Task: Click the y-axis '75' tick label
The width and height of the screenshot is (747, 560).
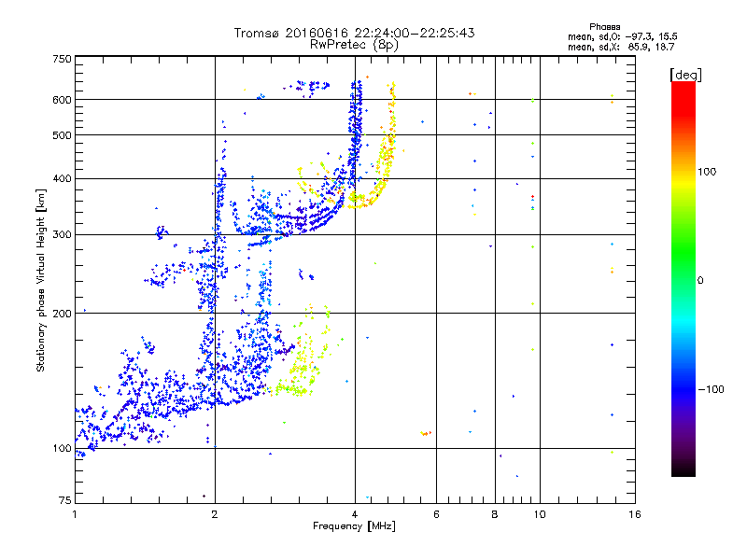Action: 65,500
